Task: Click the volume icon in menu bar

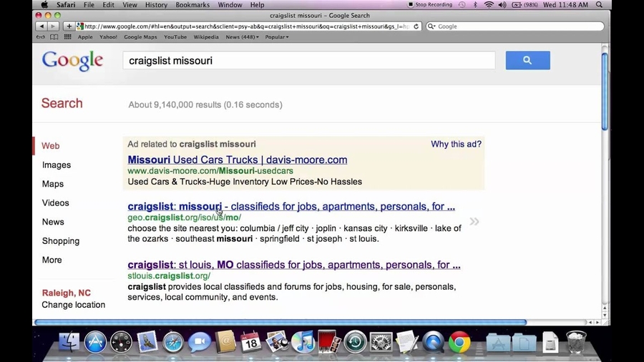Action: pyautogui.click(x=502, y=5)
